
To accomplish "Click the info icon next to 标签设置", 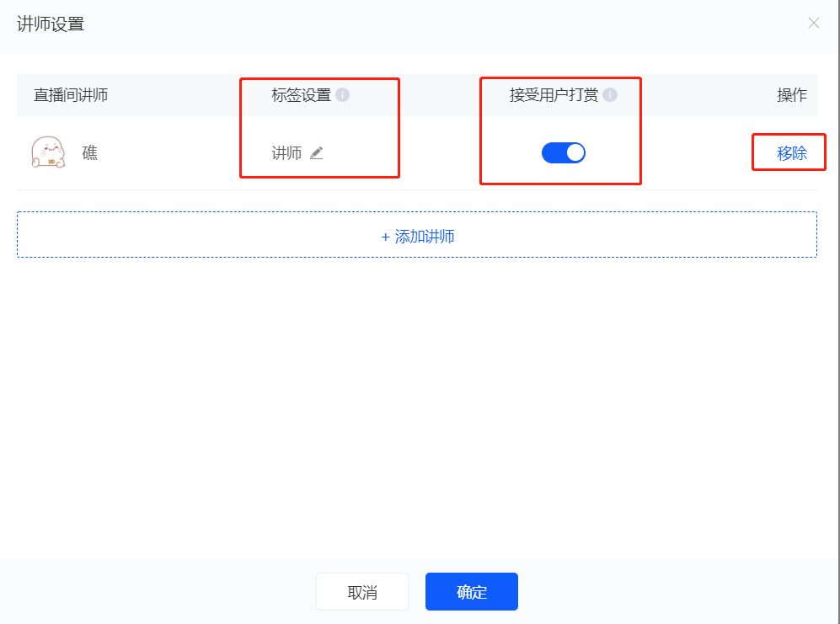I will click(342, 95).
